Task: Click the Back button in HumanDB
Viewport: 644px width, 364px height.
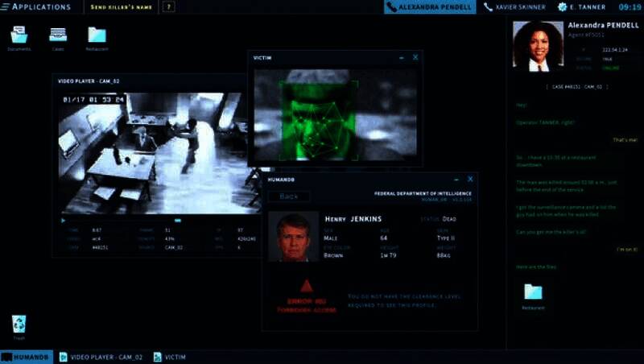Action: (289, 196)
